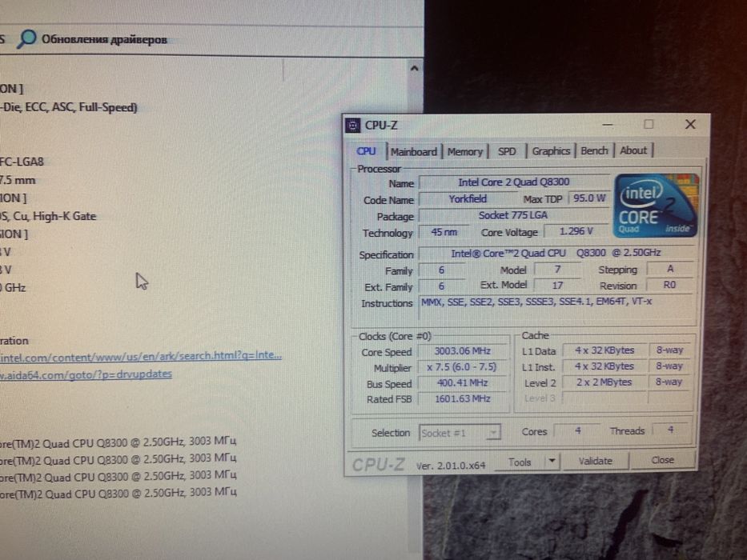Click the Revision value R0
This screenshot has height=560, width=747.
(x=669, y=285)
